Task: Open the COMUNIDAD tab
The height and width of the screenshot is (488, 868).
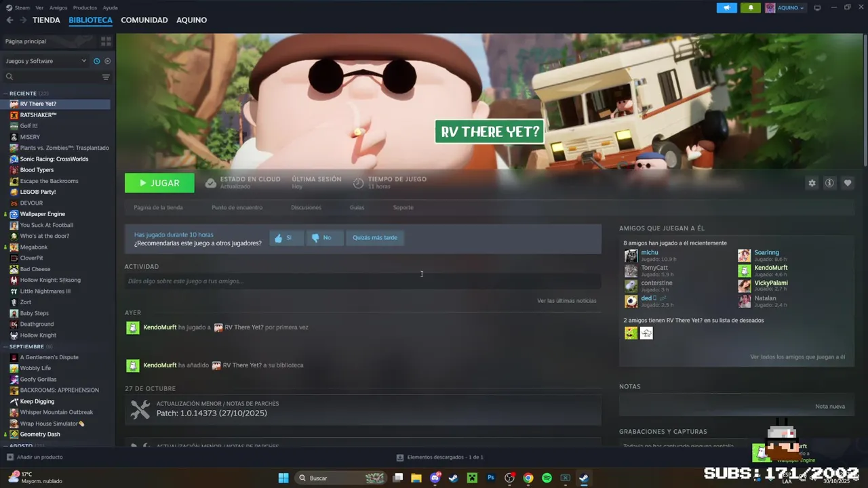Action: point(144,20)
